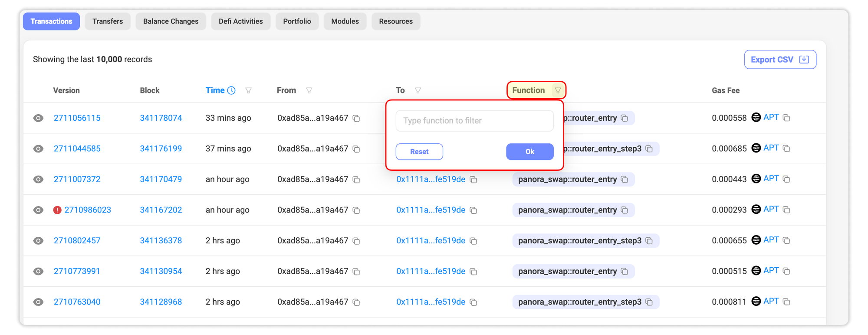Viewport: 868px width, 335px height.
Task: Focus the Type function to filter field
Action: pos(474,121)
